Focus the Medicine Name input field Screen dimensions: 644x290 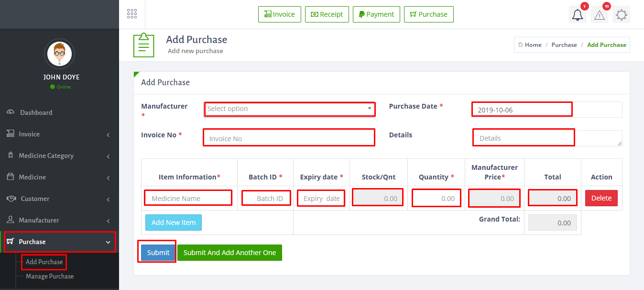[x=188, y=198]
